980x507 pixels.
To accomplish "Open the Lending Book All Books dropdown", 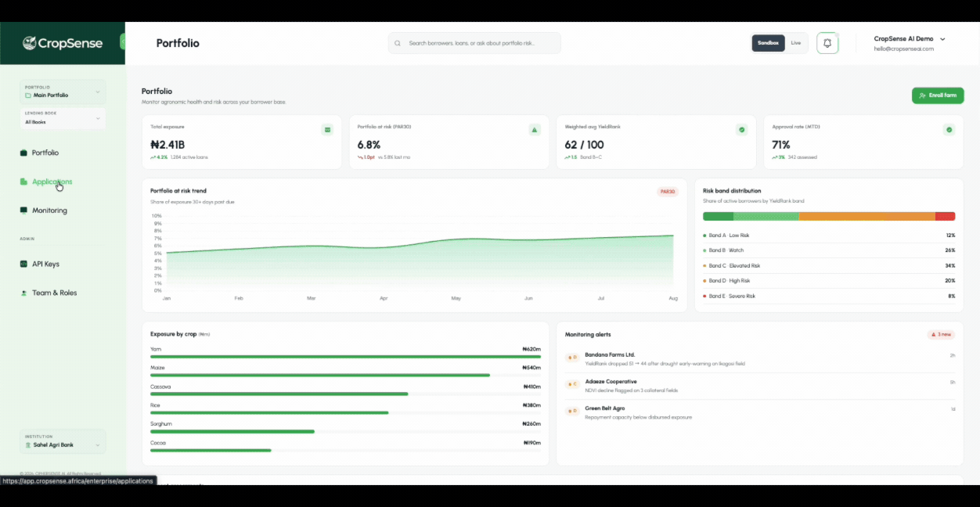I will click(63, 118).
